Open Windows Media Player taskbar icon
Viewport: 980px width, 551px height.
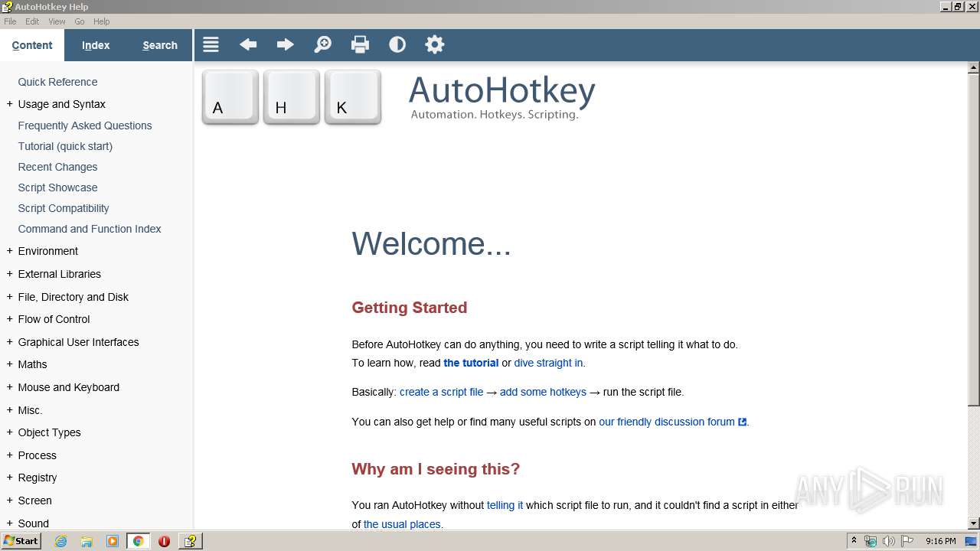[113, 541]
